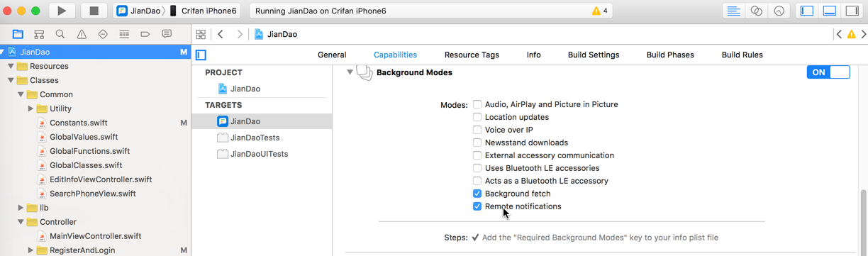Collapse the Classes group
This screenshot has height=256, width=868.
pos(11,80)
